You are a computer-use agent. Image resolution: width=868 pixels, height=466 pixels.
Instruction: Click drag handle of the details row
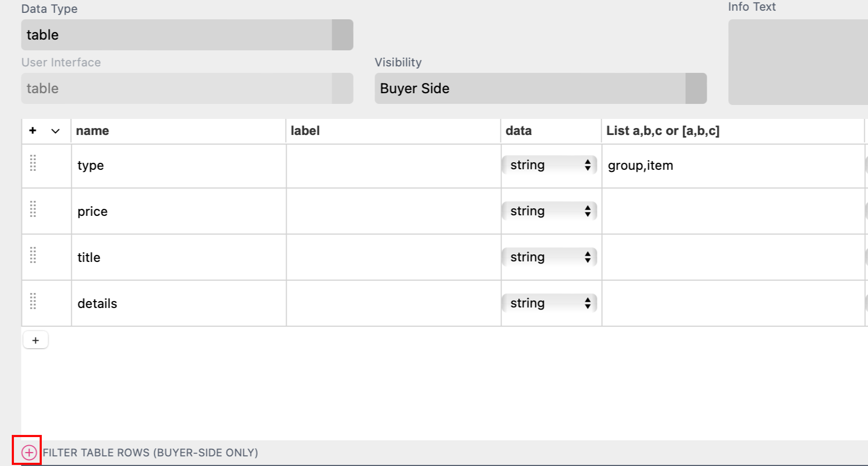33,301
